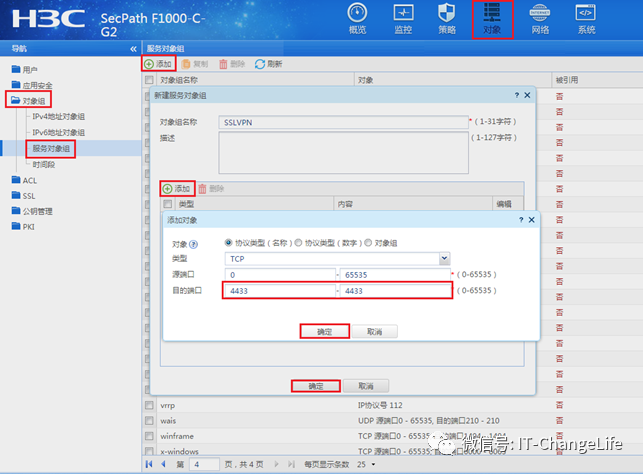Expand SSL folder in navigation
643x474 pixels.
click(23, 196)
